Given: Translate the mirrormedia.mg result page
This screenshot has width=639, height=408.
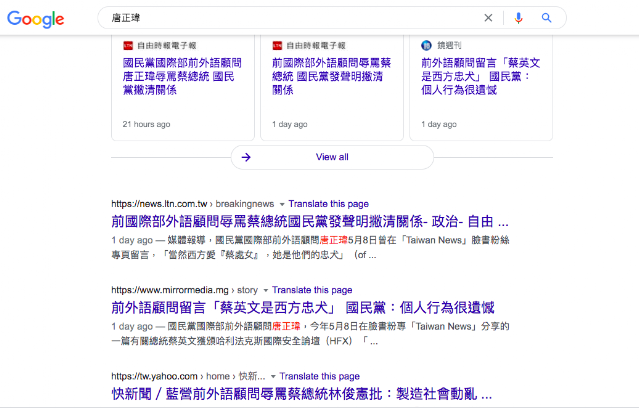Looking at the screenshot, I should click(312, 290).
